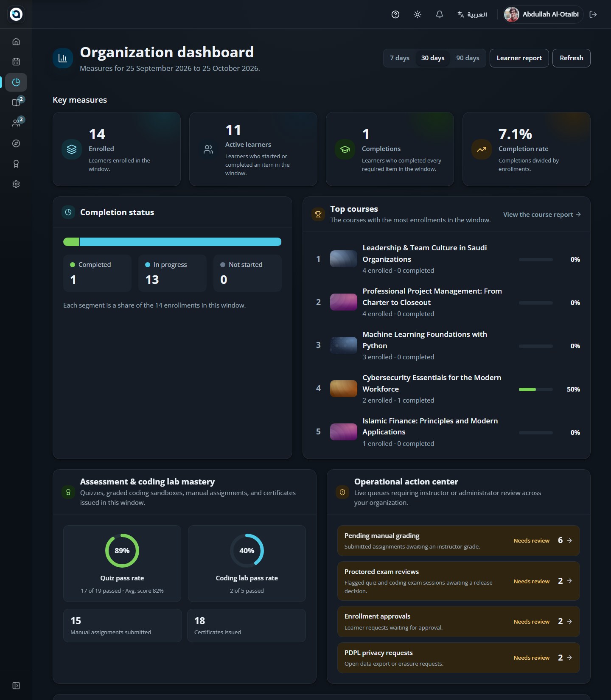This screenshot has width=611, height=700.
Task: Open the Proctored exam reviews queue
Action: coord(459,581)
